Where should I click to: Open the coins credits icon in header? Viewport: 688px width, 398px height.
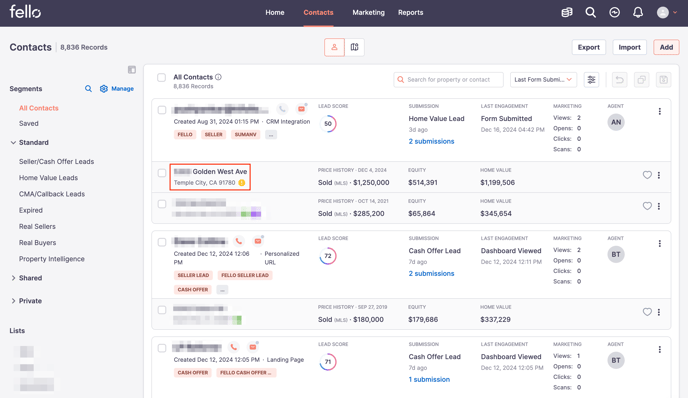point(567,12)
